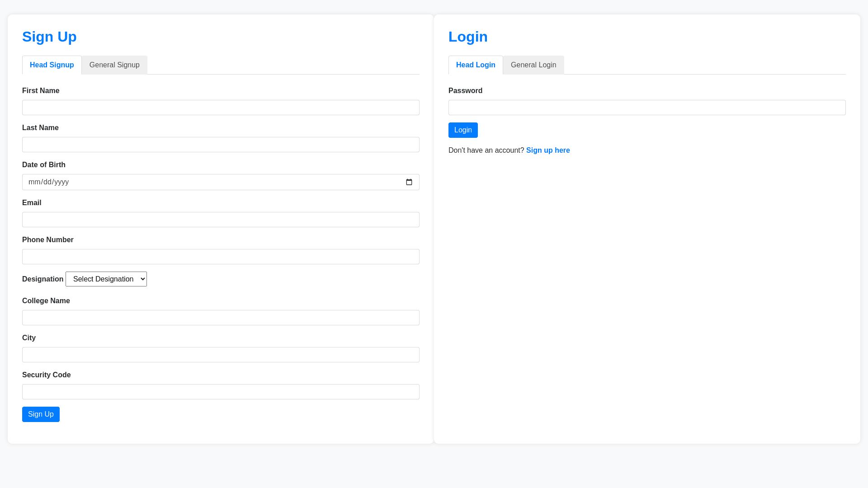Click the mm/dd/yyyy date text area
The image size is (868, 488).
[49, 182]
